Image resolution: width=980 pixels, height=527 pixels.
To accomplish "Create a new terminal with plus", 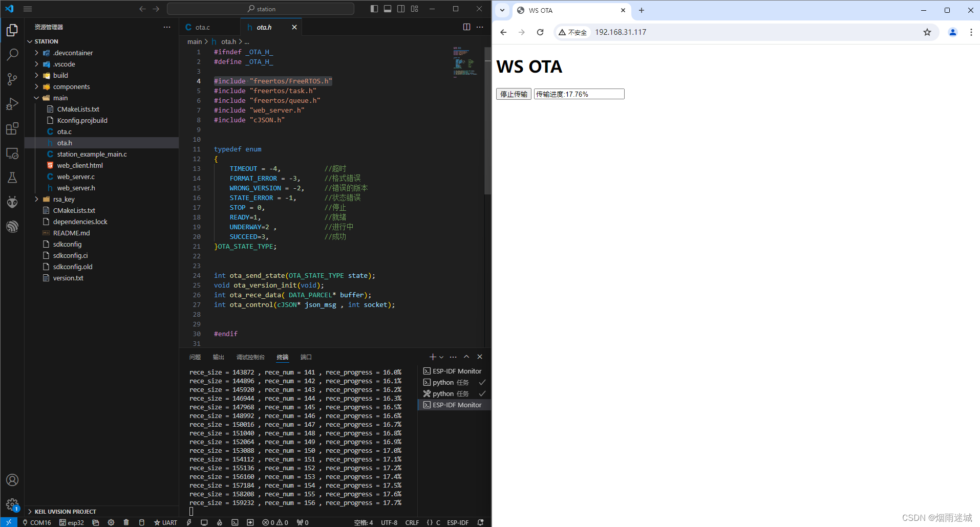I will point(433,357).
